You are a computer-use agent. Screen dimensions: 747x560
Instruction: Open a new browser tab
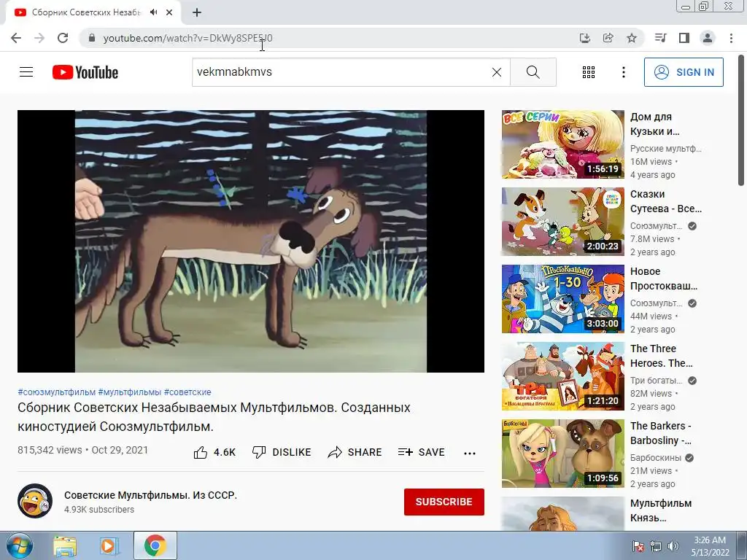pyautogui.click(x=197, y=12)
